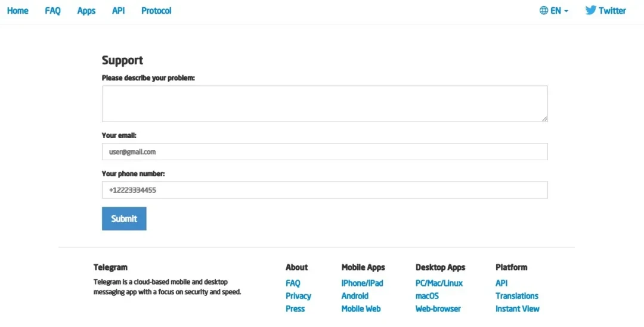Click the 'Your email:' label

[x=119, y=135]
